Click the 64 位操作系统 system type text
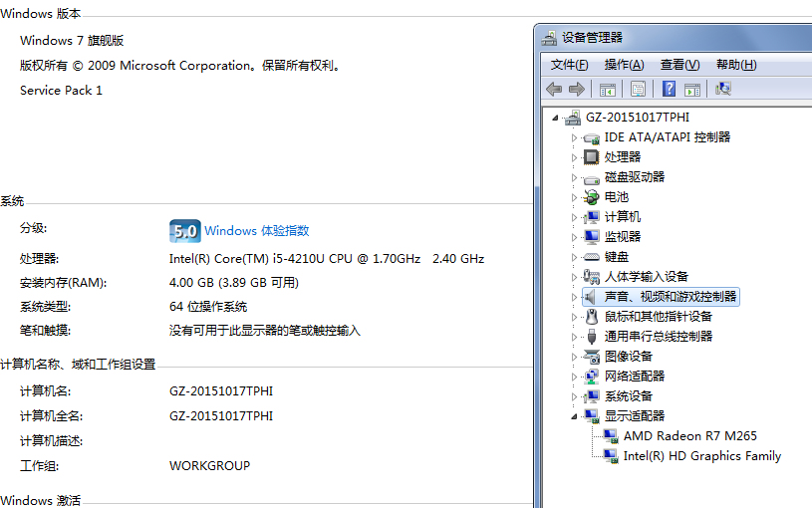 click(208, 307)
